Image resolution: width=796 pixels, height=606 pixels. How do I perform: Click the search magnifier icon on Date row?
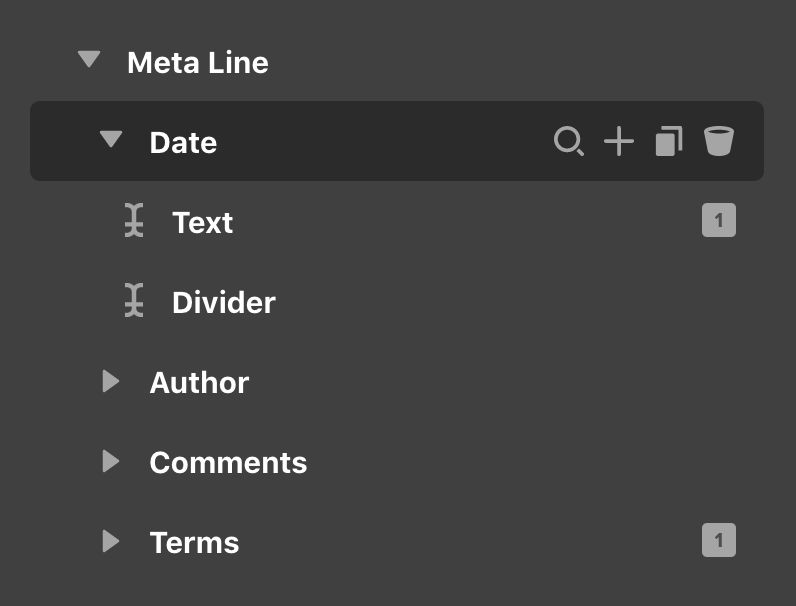pos(569,141)
